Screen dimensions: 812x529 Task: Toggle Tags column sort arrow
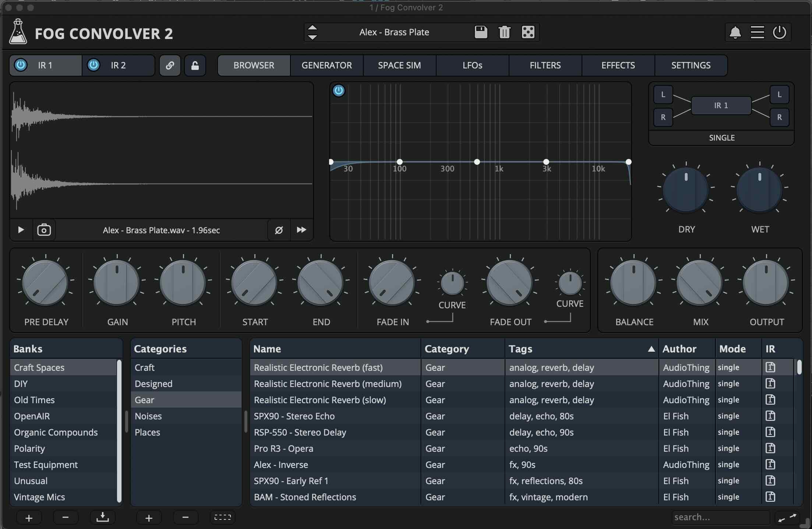coord(651,349)
